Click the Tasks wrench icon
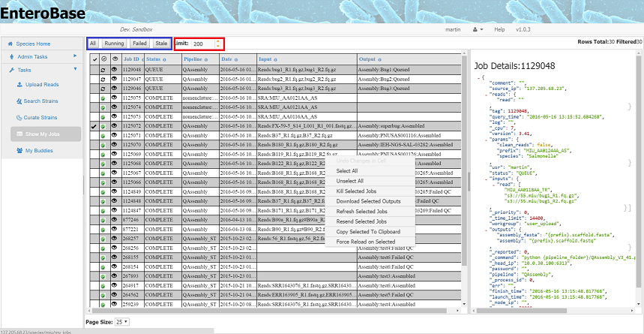Viewport: 644px width, 334px height. 11,70
